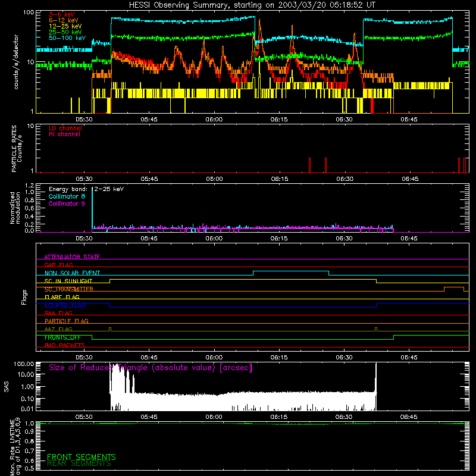Click the 1.2 tick on modulation axis

click(x=29, y=186)
